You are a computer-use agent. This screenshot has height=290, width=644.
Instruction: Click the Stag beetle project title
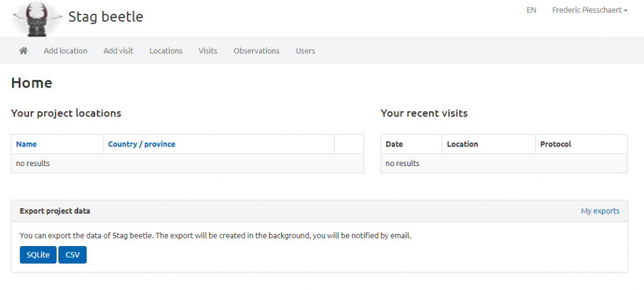click(x=106, y=17)
